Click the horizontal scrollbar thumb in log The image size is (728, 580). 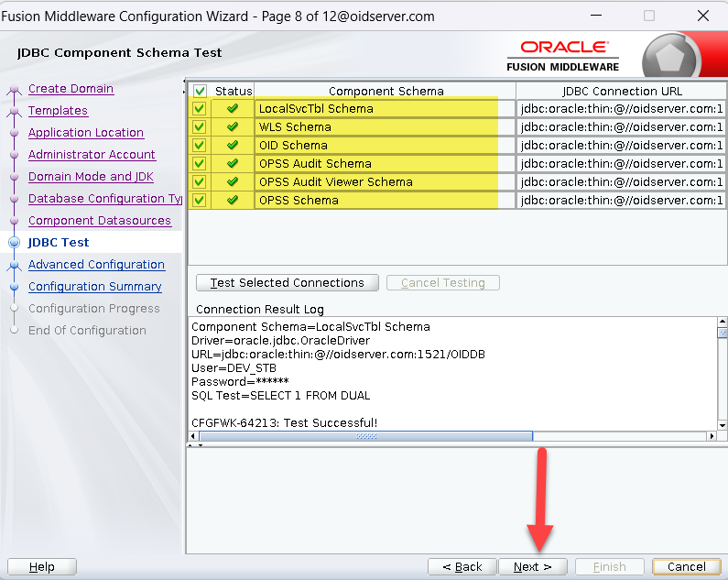tap(366, 436)
